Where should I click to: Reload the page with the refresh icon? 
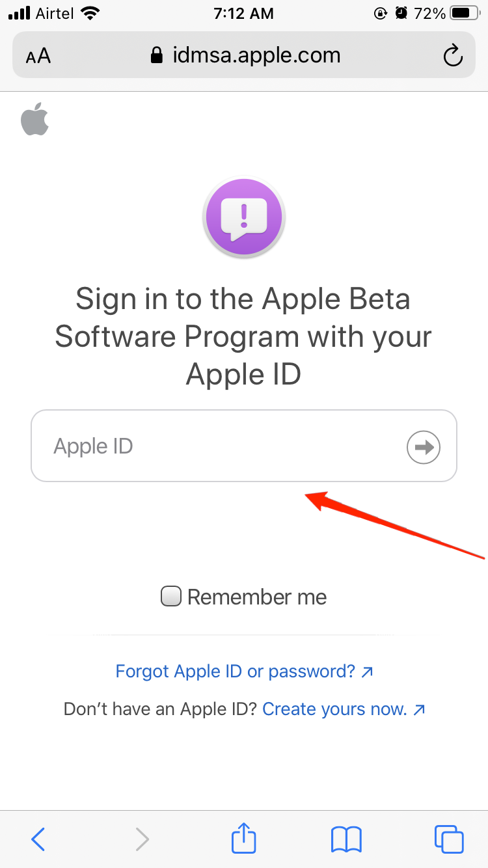[x=452, y=56]
